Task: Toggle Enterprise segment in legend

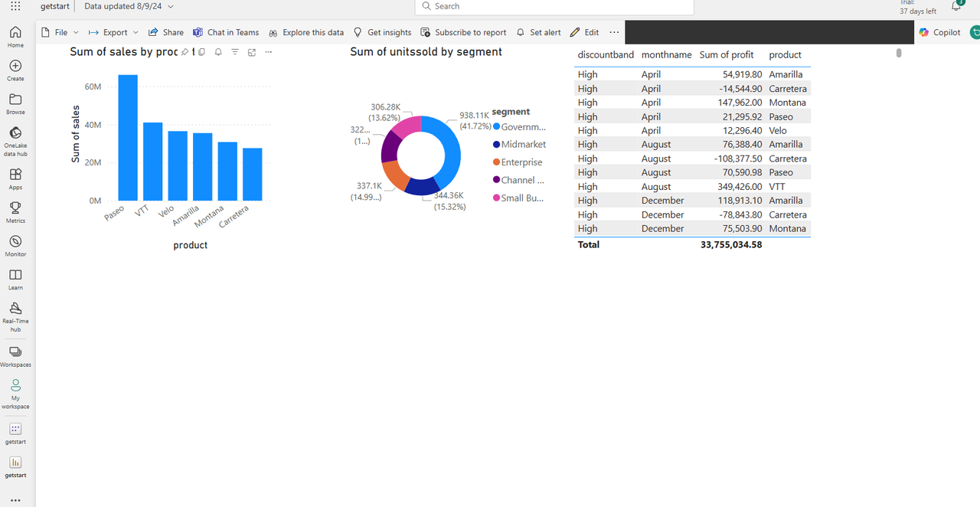Action: (x=518, y=162)
